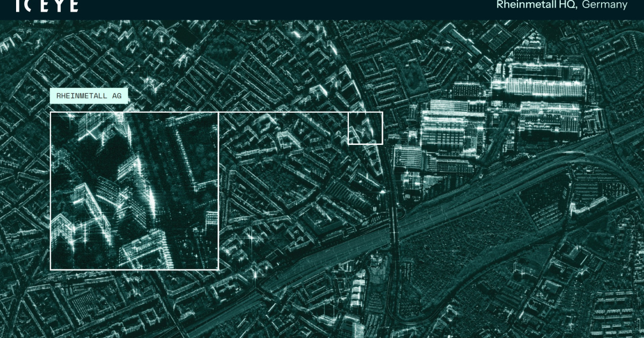
Task: Click the word Germany in the header
Action: pos(605,5)
